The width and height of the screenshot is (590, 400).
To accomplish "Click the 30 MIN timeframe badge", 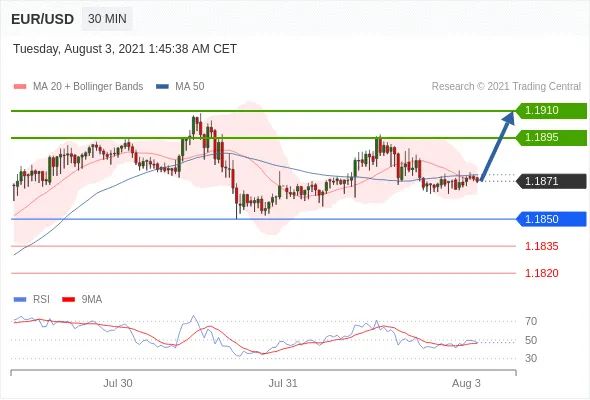I will click(107, 18).
